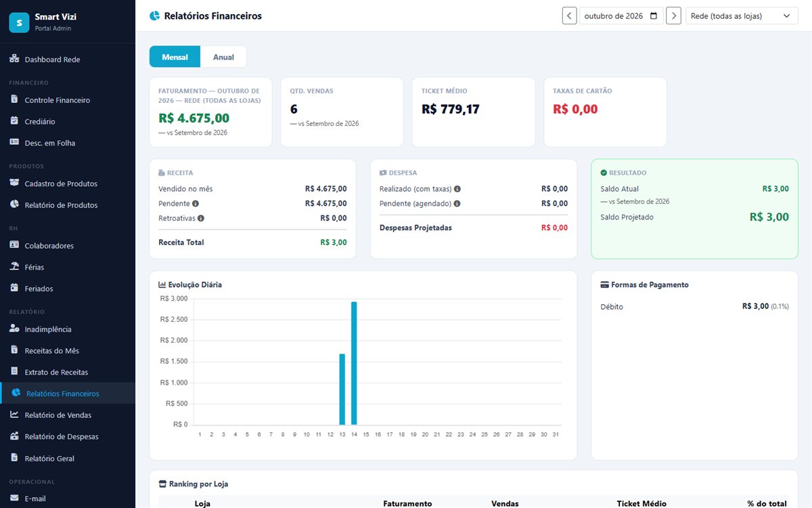
Task: Click the Controle Financeiro sidebar icon
Action: (x=14, y=100)
